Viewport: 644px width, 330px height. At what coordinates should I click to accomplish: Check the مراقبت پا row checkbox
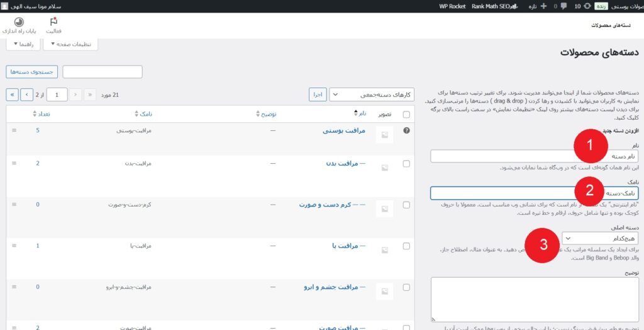point(406,246)
